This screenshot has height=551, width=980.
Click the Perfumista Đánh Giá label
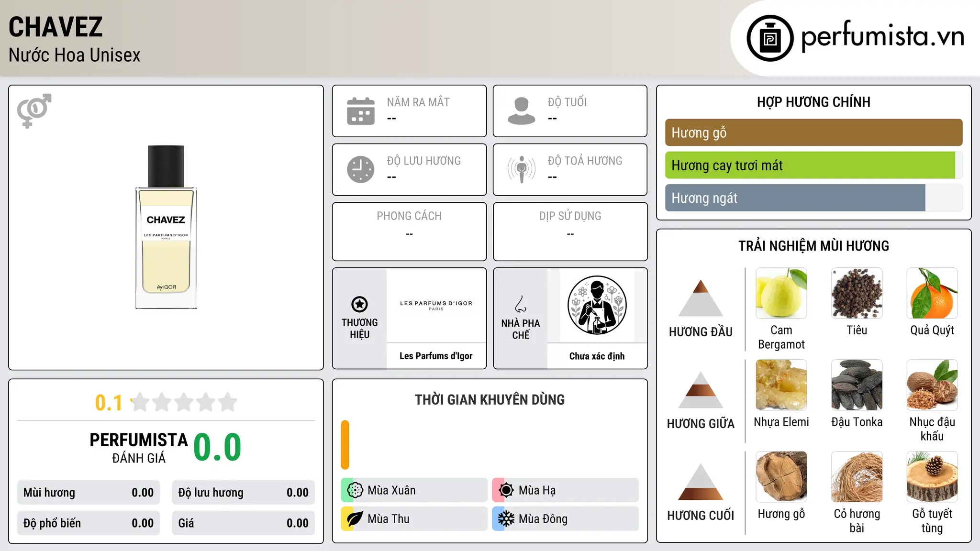pos(139,448)
